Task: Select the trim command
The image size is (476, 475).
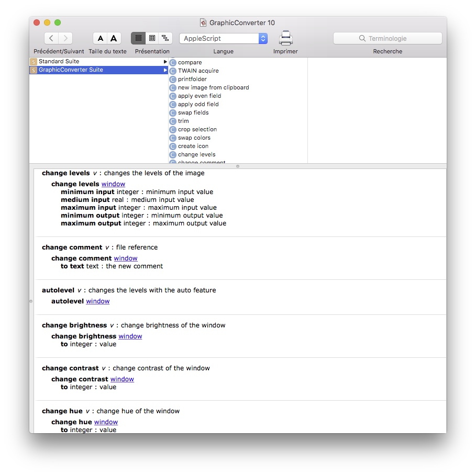Action: 183,121
